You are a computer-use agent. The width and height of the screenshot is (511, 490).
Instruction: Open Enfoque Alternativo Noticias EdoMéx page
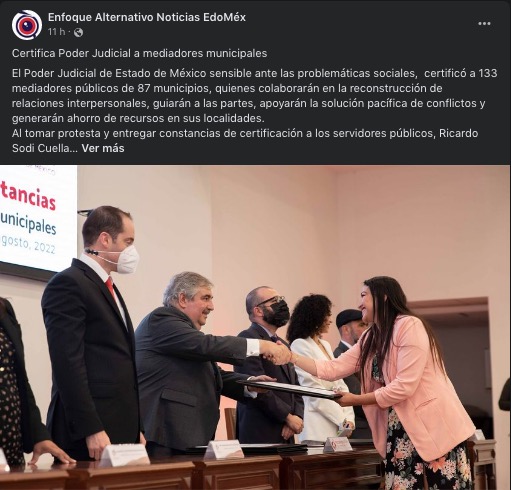point(147,17)
